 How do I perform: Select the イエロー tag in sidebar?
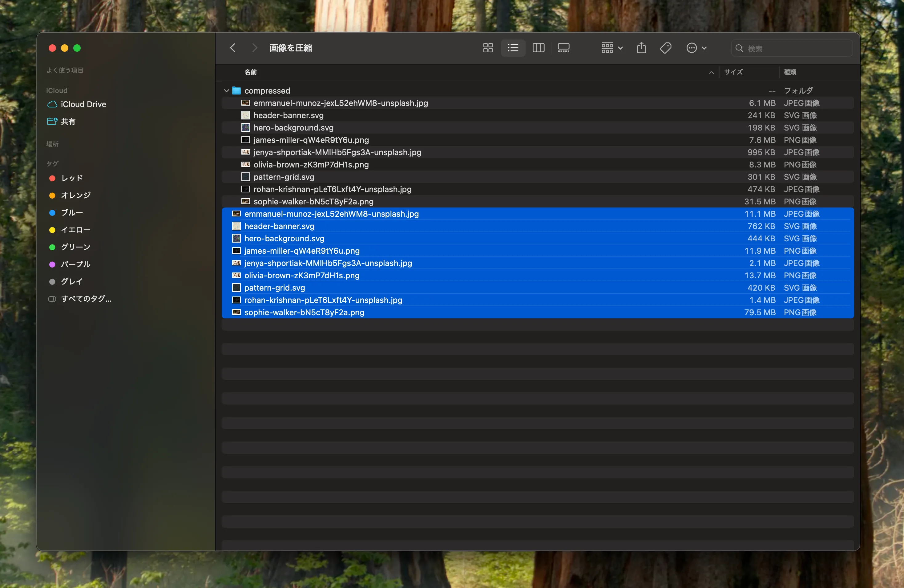[70, 230]
